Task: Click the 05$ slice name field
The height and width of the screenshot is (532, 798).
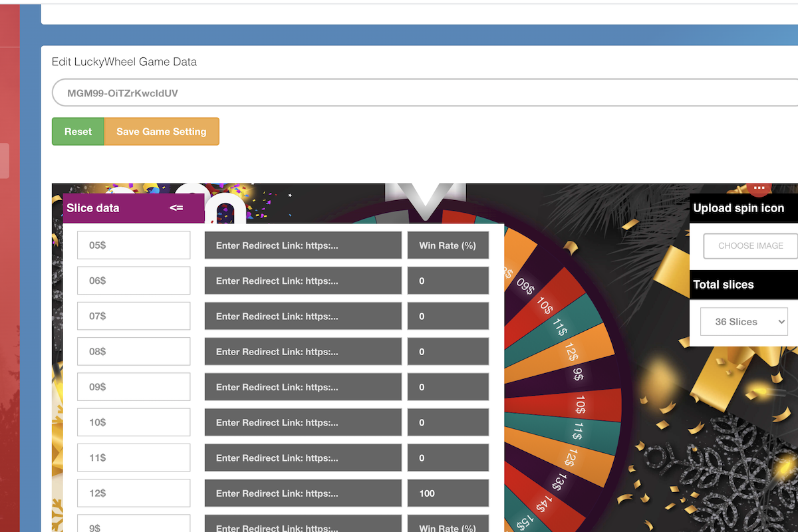Action: [x=134, y=245]
